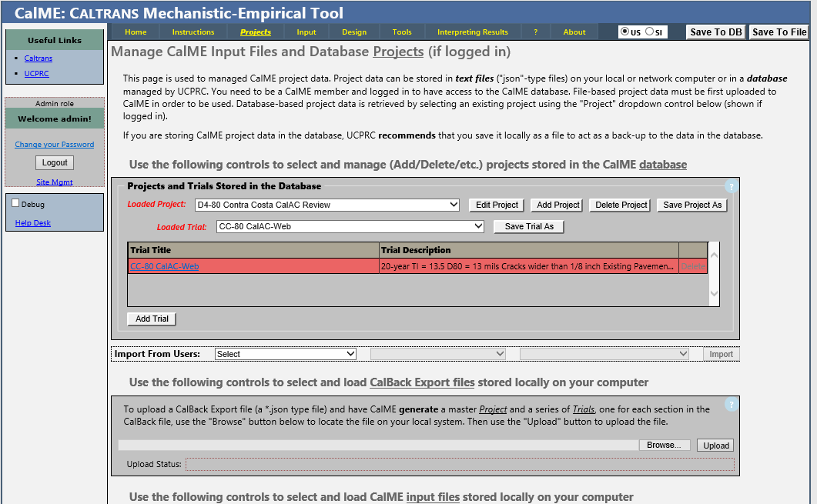Click the Delete Project button
This screenshot has height=504, width=817.
click(620, 205)
